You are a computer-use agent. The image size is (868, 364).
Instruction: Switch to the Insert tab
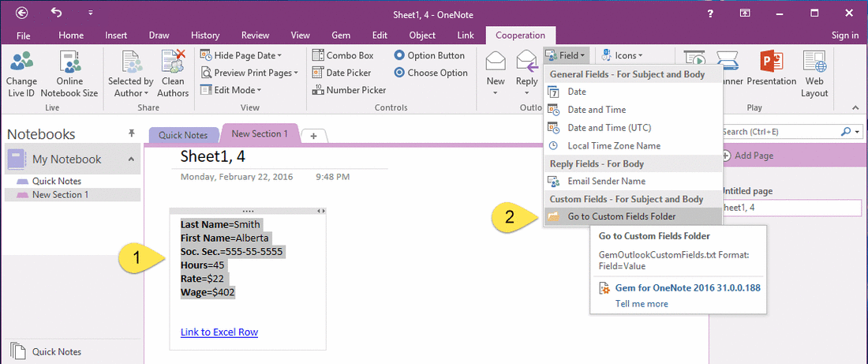tap(117, 36)
